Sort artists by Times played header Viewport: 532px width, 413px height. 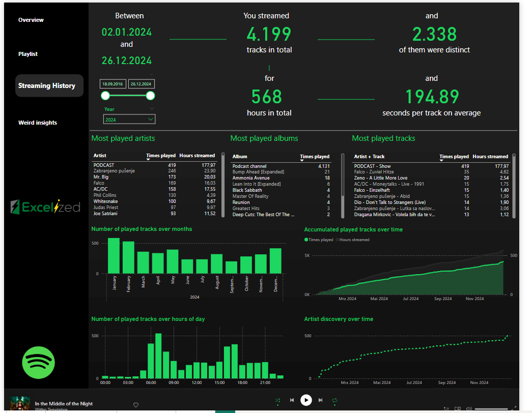[x=161, y=155]
